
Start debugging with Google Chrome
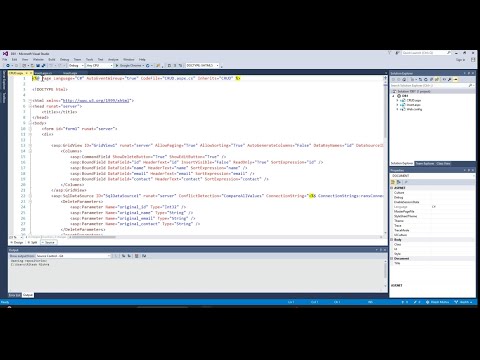129,66
